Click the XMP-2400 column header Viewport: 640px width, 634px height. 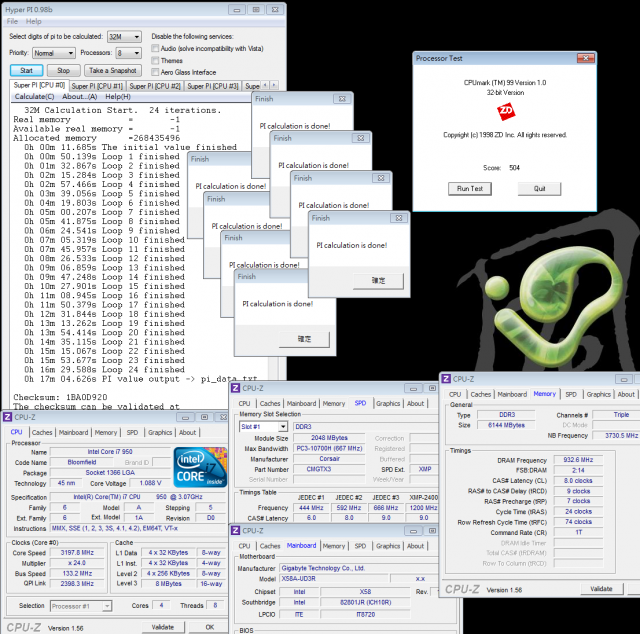coord(423,498)
